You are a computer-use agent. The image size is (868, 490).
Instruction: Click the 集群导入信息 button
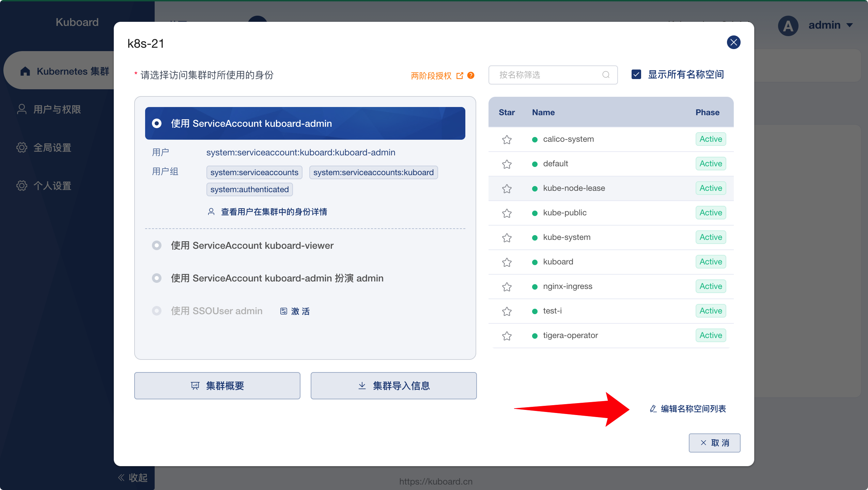tap(393, 386)
